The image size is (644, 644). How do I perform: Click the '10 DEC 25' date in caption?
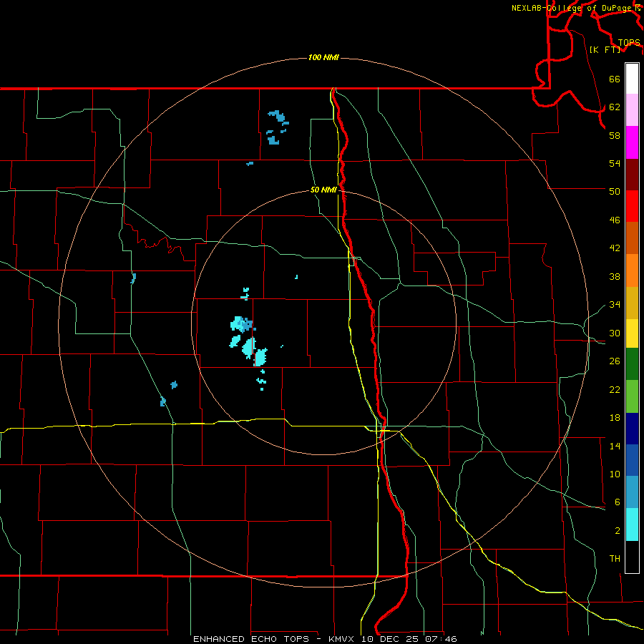click(391, 639)
